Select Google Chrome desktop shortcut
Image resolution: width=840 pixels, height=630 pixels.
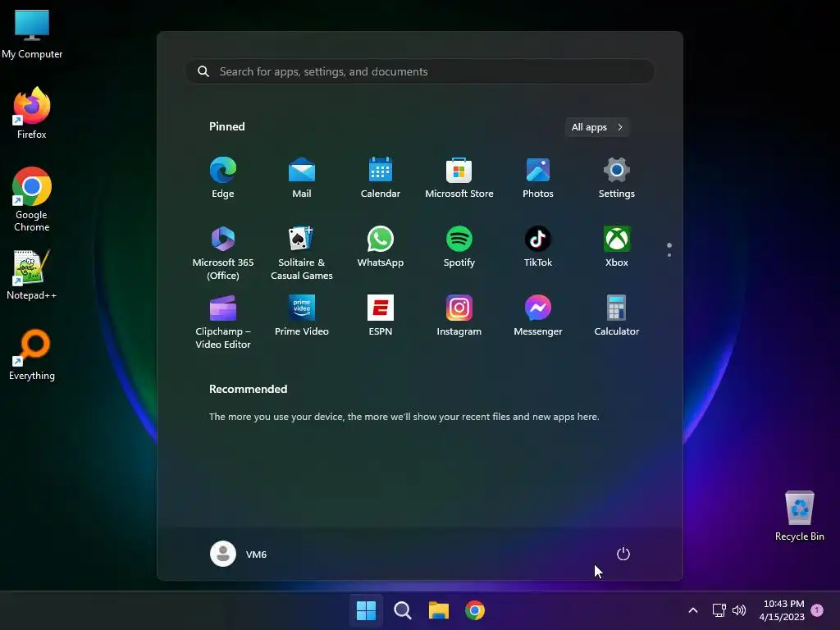(x=32, y=199)
